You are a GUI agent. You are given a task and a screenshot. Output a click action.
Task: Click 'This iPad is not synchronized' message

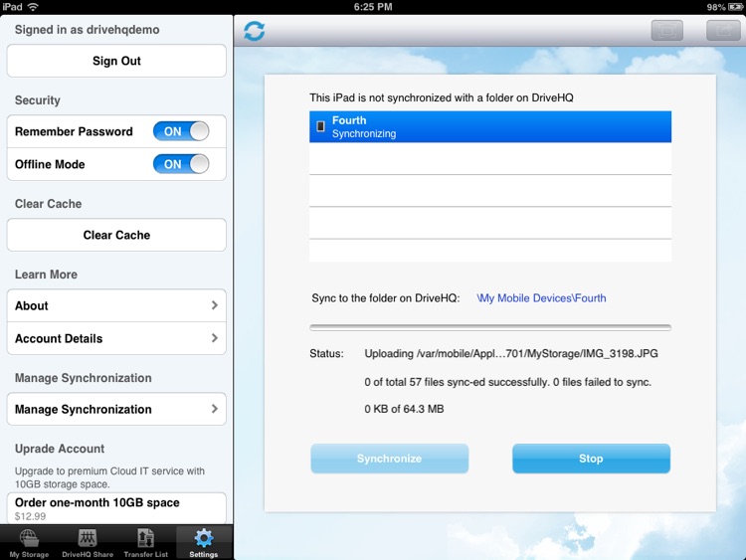pyautogui.click(x=442, y=98)
